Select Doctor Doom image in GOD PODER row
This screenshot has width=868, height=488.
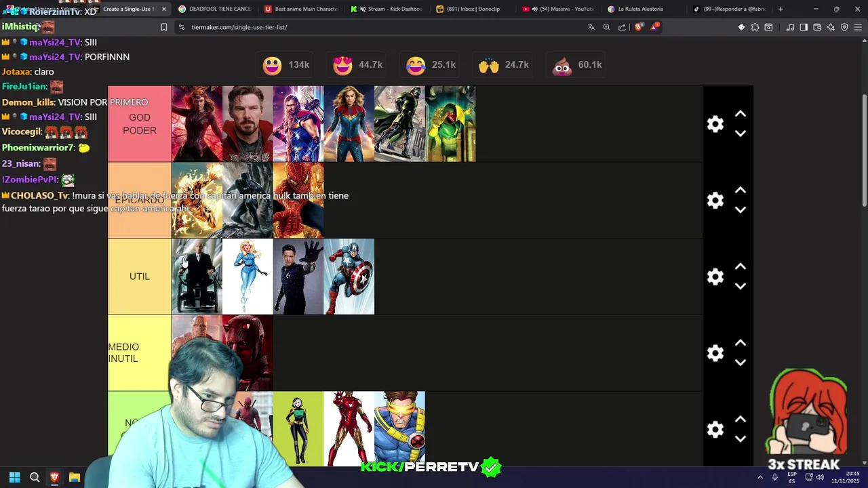[399, 124]
